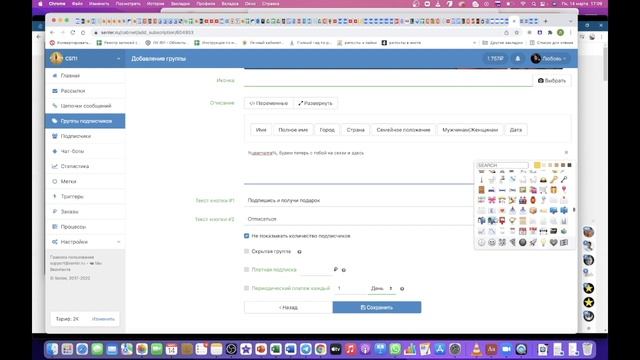Click the button text #1 field
640x360 pixels.
[359, 200]
